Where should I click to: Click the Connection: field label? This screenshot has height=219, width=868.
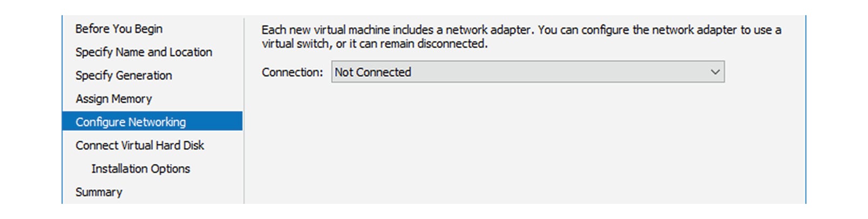point(292,72)
